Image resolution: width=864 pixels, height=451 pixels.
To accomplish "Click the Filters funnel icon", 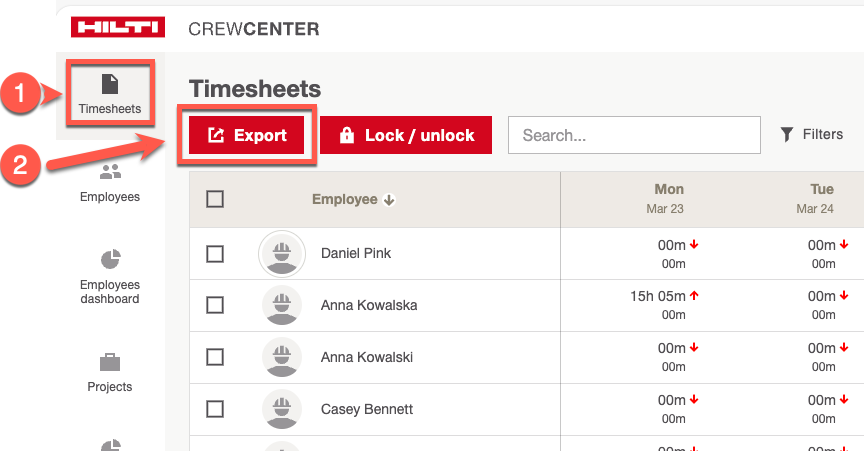I will [x=787, y=135].
